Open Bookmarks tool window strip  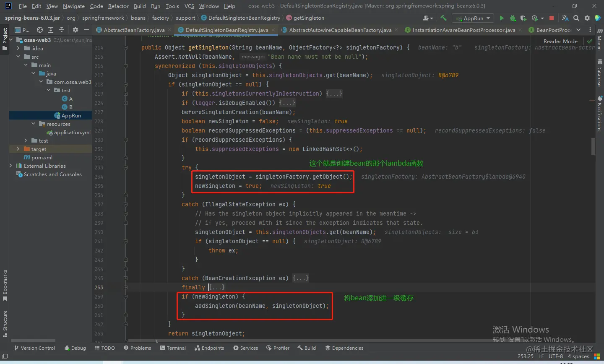pyautogui.click(x=5, y=285)
